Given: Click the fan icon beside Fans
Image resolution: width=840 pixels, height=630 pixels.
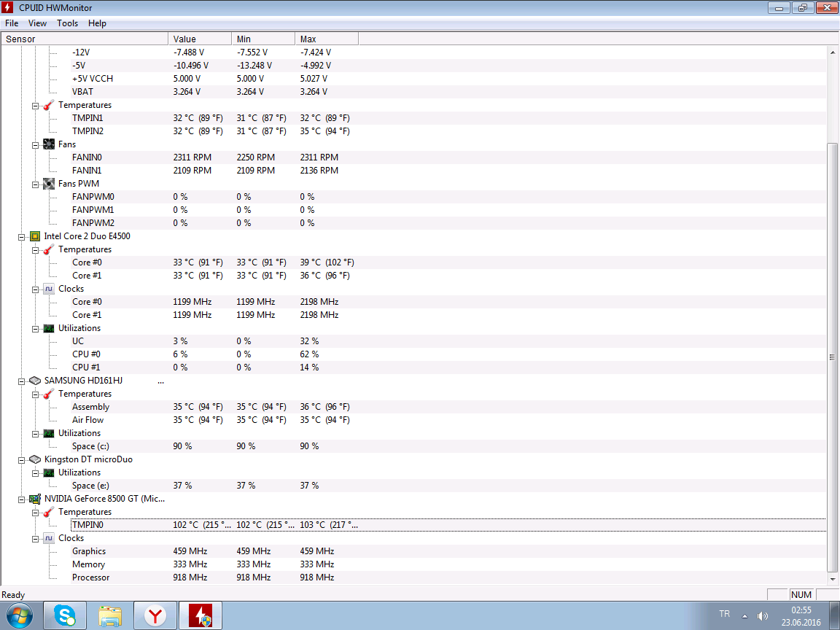Looking at the screenshot, I should (49, 144).
